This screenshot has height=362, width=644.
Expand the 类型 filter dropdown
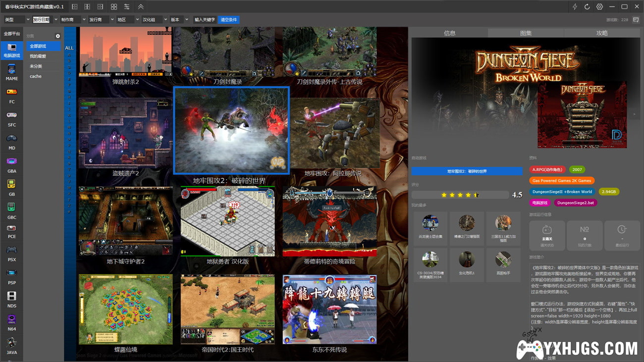coord(16,19)
